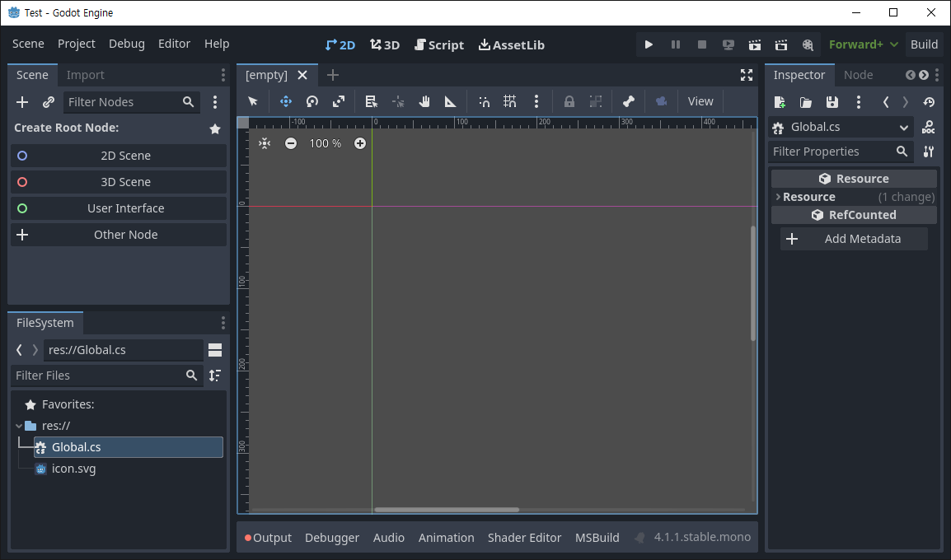Create a User Interface root node
This screenshot has height=560, width=951.
(x=119, y=208)
